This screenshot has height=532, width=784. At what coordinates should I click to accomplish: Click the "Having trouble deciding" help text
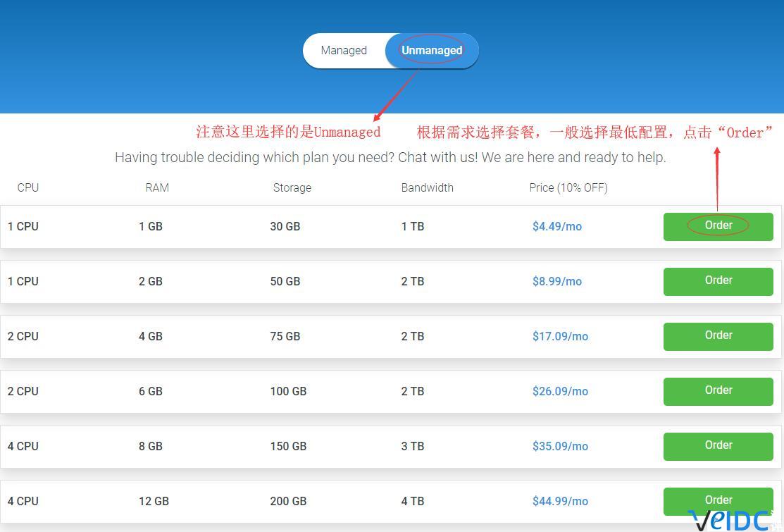point(390,158)
